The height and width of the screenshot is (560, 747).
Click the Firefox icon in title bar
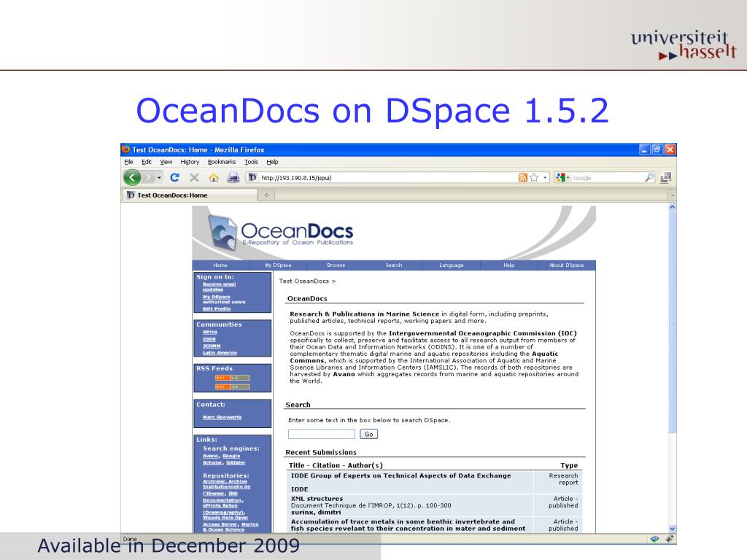point(126,149)
